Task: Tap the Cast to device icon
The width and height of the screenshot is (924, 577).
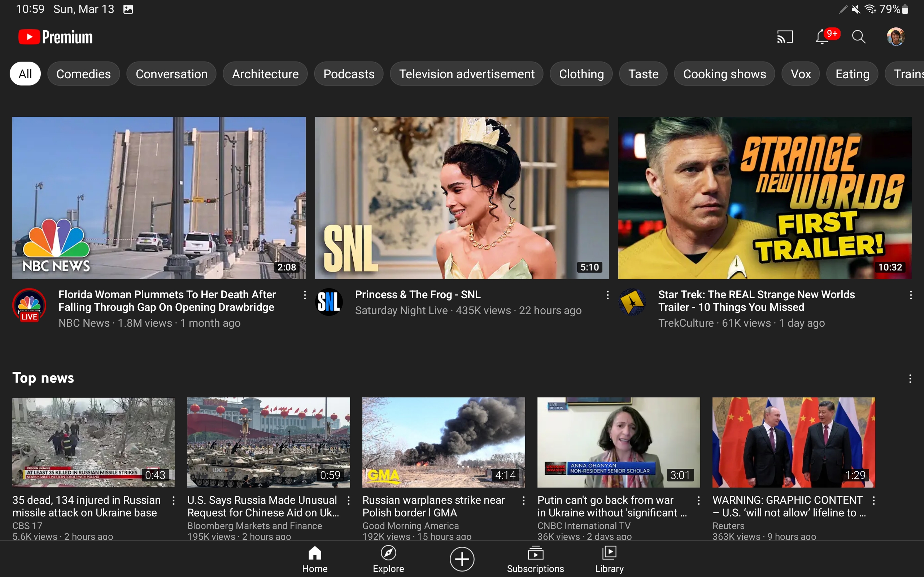Action: pos(785,37)
